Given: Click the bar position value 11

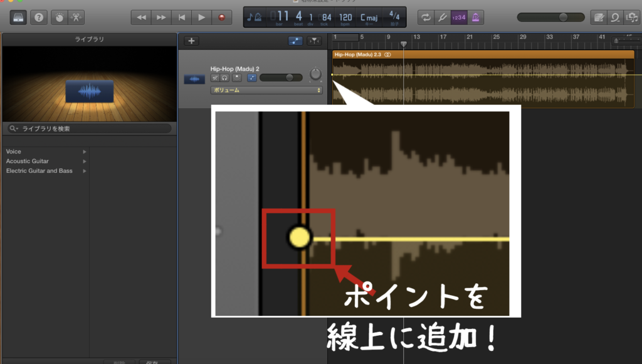Looking at the screenshot, I should pyautogui.click(x=283, y=16).
